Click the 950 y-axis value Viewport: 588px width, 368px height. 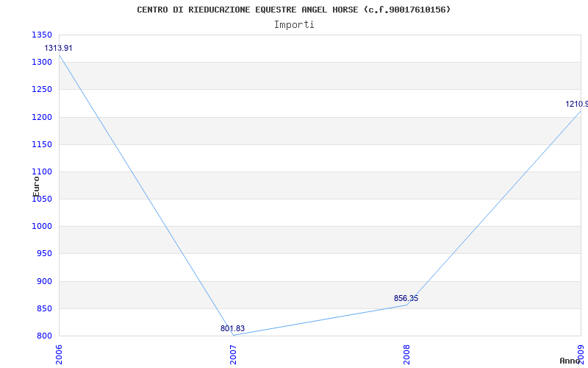pyautogui.click(x=44, y=254)
